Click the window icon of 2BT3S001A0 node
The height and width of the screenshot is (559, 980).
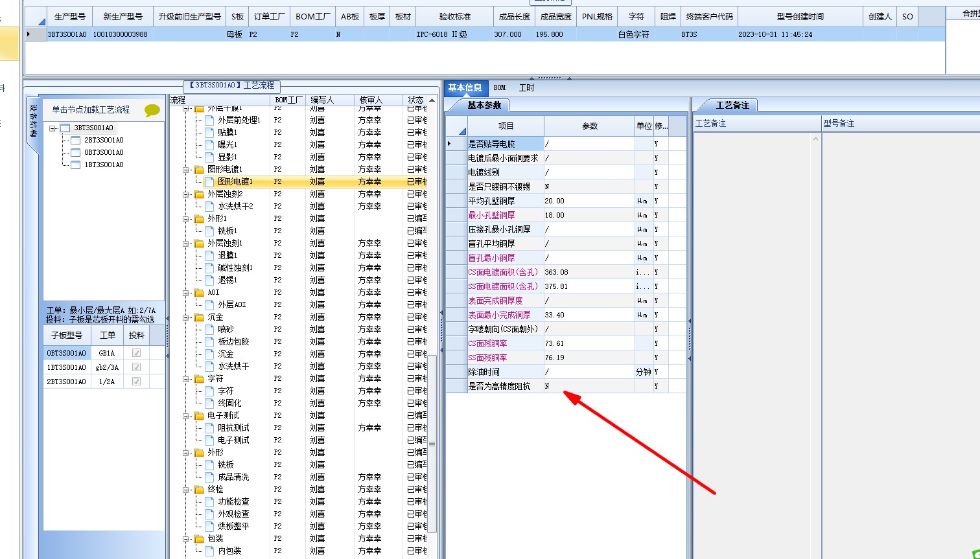[76, 140]
